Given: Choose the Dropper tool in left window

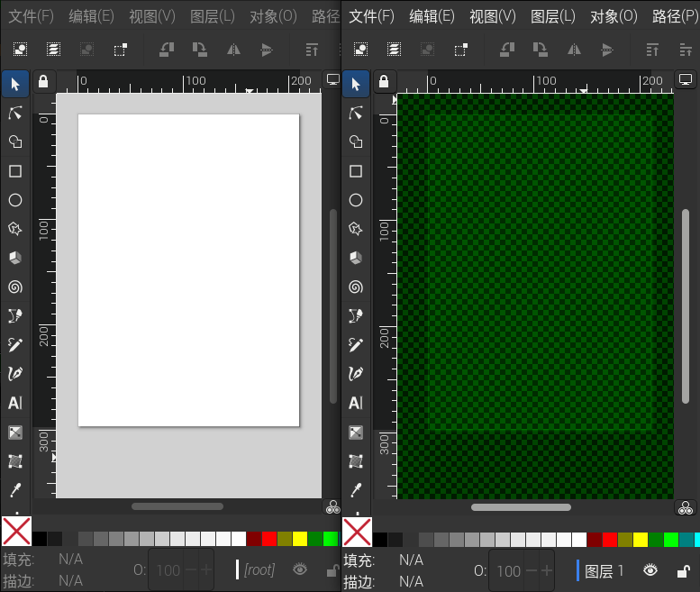Looking at the screenshot, I should 15,490.
